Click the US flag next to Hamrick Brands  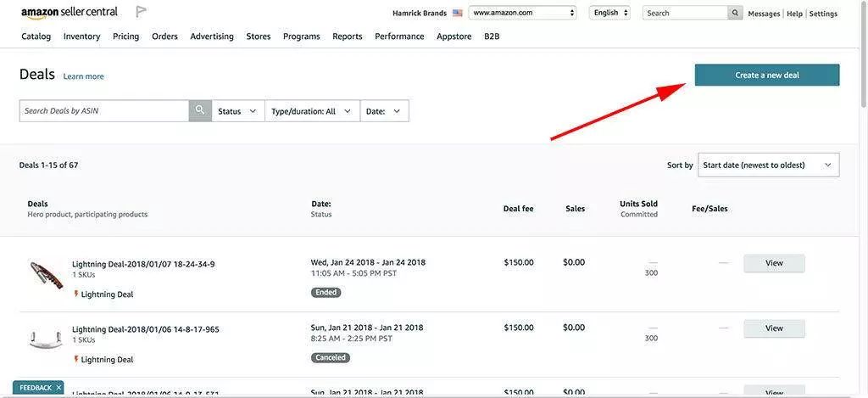[458, 14]
